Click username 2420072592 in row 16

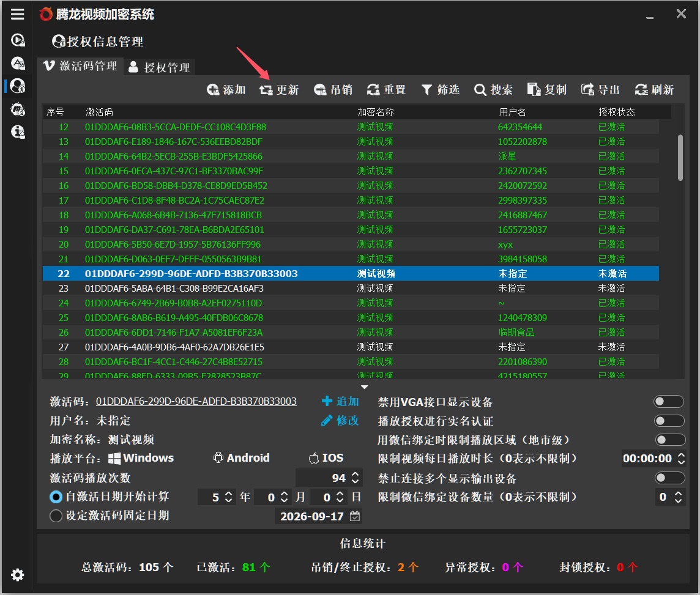[x=523, y=185]
